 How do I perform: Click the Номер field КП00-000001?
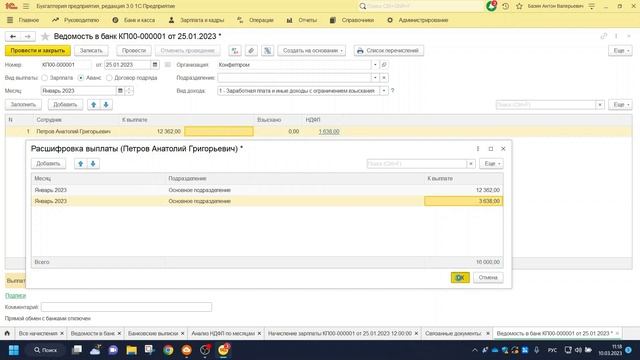pos(66,64)
